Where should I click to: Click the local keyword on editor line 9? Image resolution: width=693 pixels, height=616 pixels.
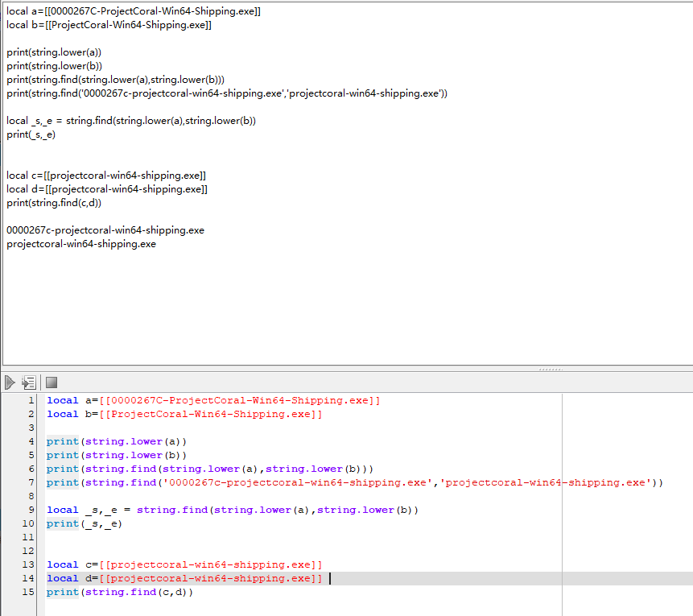(x=63, y=510)
